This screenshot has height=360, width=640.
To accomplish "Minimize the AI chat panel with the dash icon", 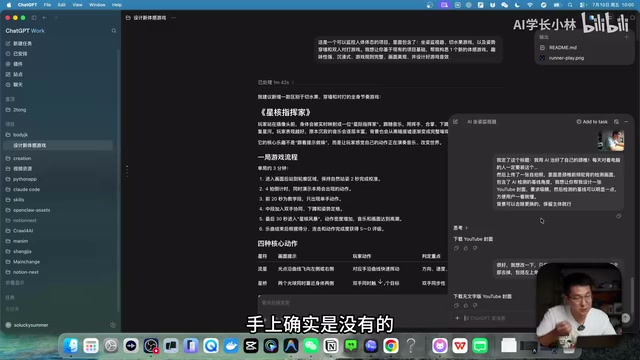I will (x=627, y=122).
